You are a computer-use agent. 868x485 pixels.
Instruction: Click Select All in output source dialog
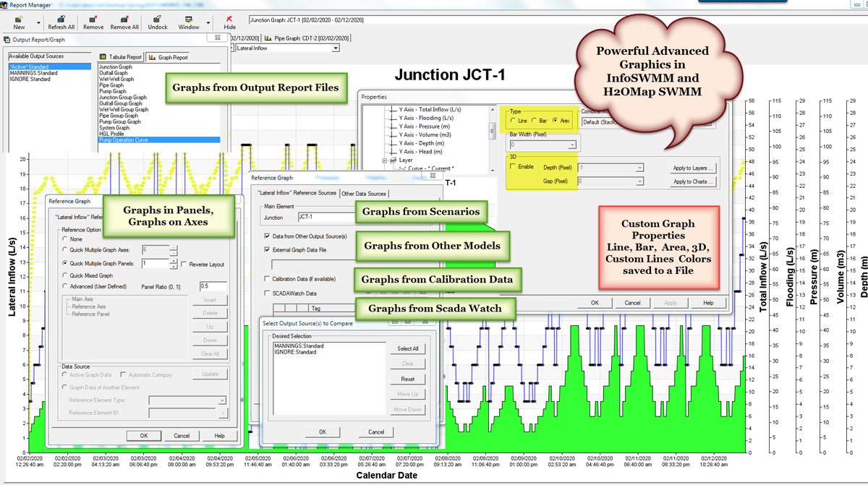[x=408, y=348]
